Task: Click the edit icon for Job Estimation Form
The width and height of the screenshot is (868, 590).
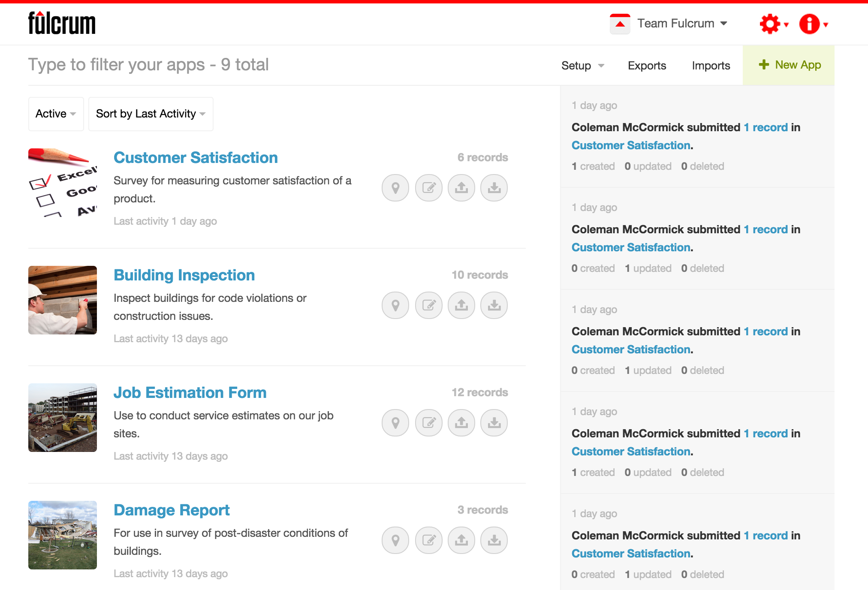Action: [428, 421]
